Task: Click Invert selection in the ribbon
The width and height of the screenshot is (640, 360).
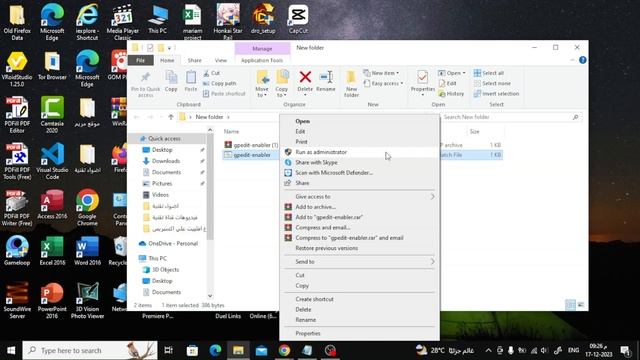Action: [496, 93]
